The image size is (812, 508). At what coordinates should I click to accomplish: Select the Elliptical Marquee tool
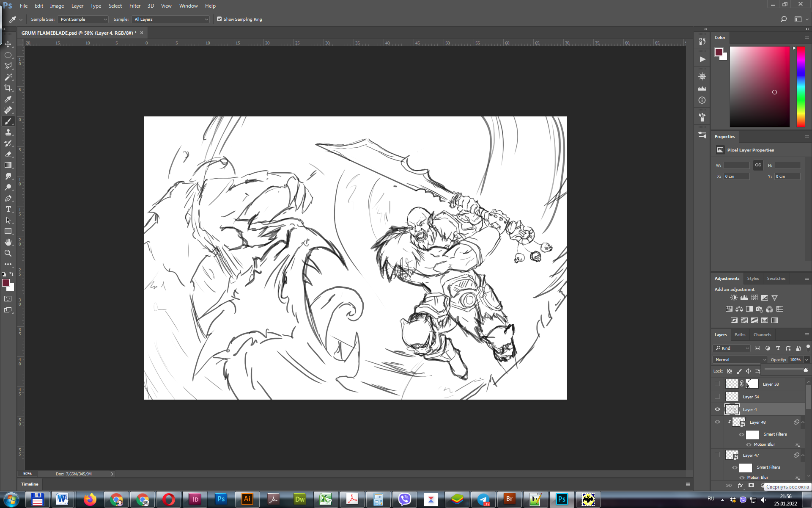tap(8, 55)
